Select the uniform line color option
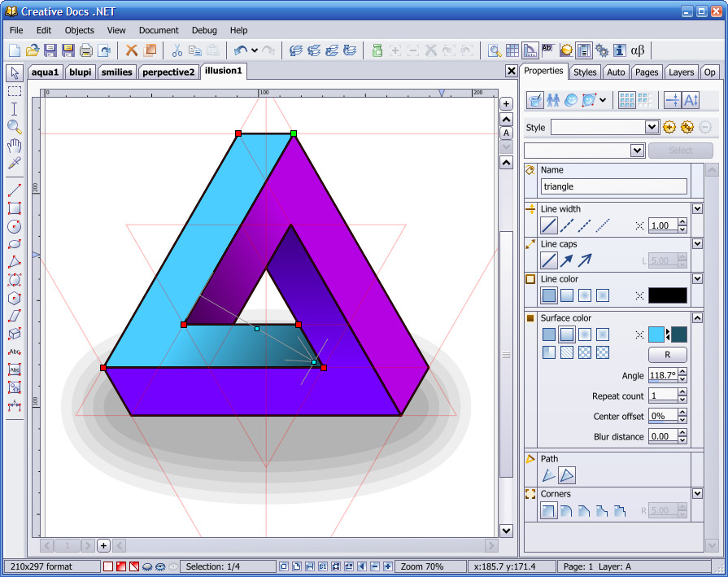 tap(549, 295)
